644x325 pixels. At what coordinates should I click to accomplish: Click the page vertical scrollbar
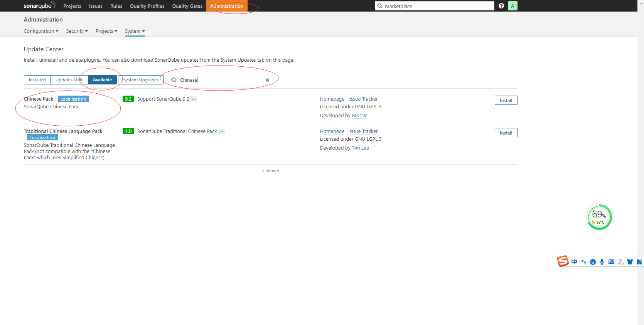pyautogui.click(x=641, y=162)
